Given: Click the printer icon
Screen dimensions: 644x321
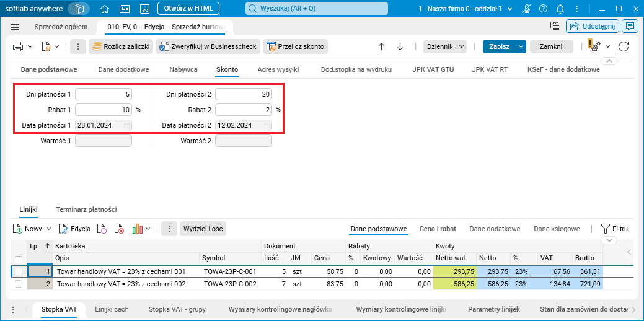Looking at the screenshot, I should (x=18, y=47).
